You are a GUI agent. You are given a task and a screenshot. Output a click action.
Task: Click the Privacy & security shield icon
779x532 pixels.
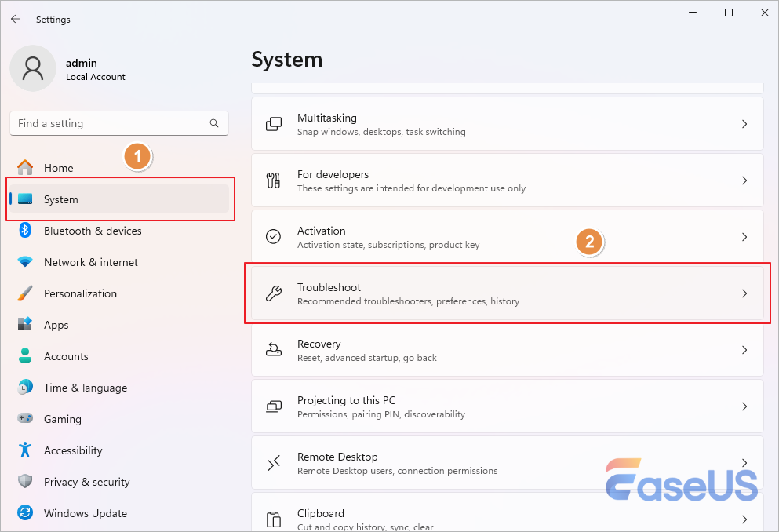[x=25, y=482]
